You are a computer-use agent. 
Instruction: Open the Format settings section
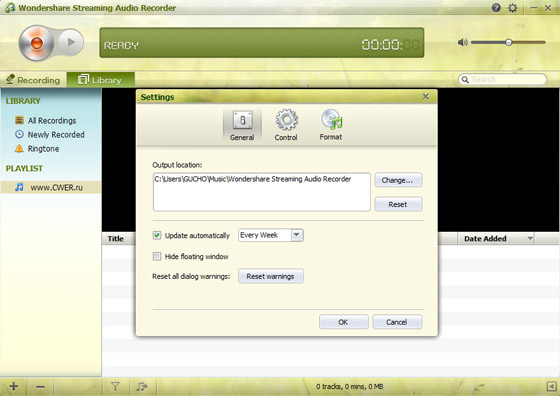point(331,125)
